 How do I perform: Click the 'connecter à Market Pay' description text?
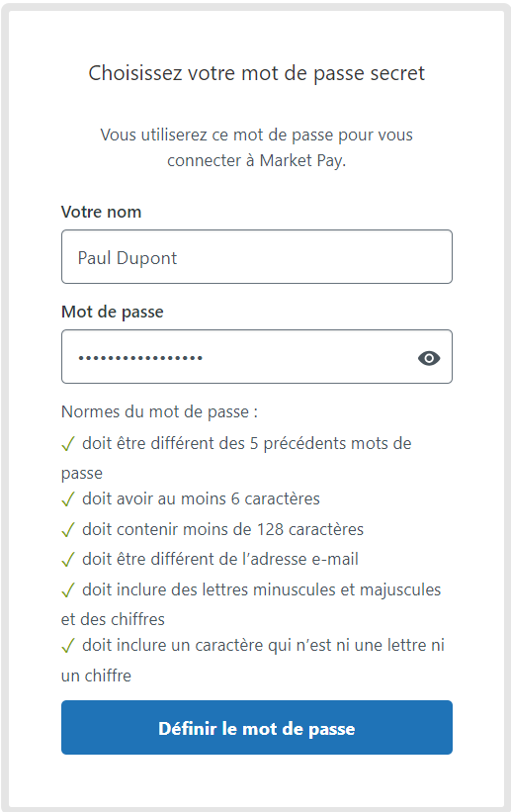(x=256, y=160)
